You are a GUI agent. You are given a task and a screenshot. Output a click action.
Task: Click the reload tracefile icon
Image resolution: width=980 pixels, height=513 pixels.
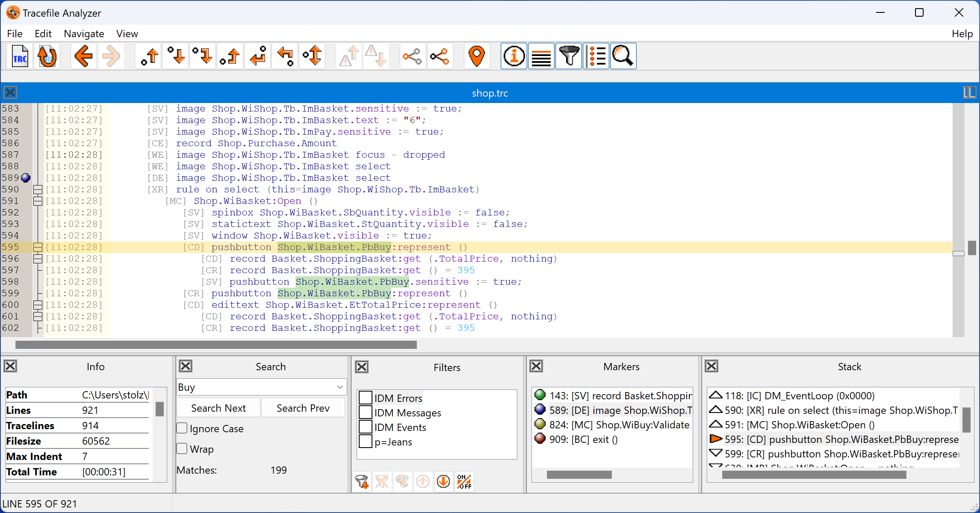pos(47,56)
